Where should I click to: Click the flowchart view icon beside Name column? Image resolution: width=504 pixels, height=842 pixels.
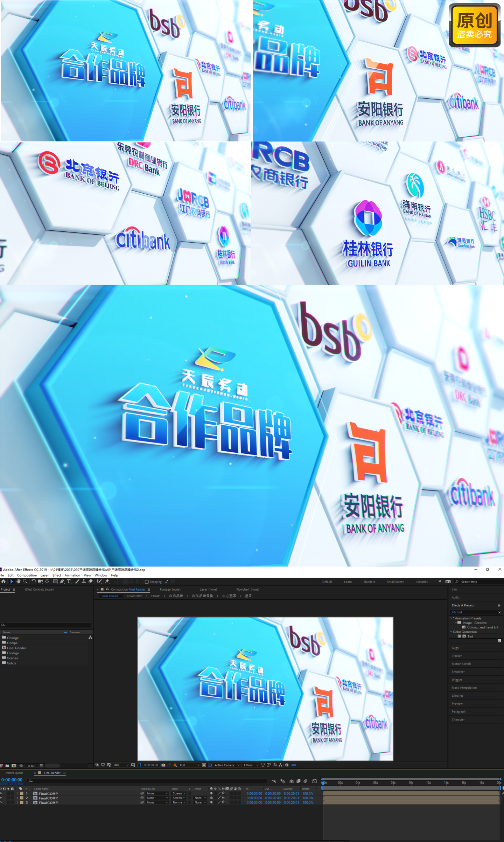tap(90, 638)
